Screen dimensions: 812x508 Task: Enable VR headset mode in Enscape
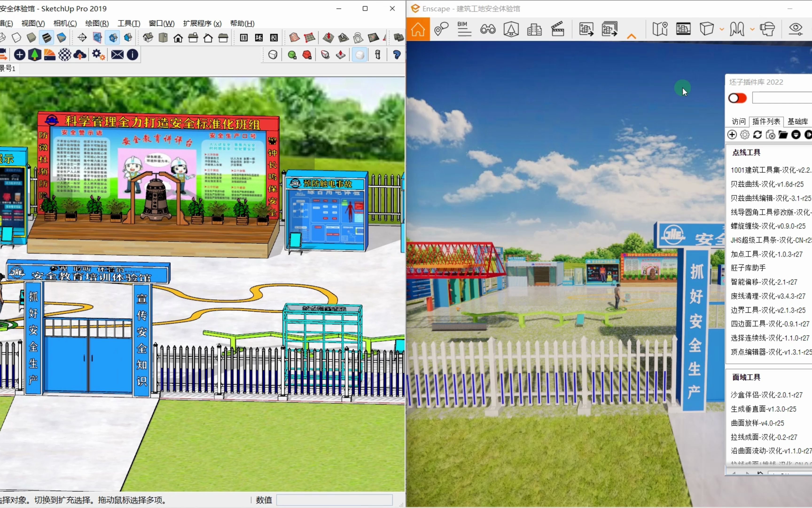click(x=767, y=29)
